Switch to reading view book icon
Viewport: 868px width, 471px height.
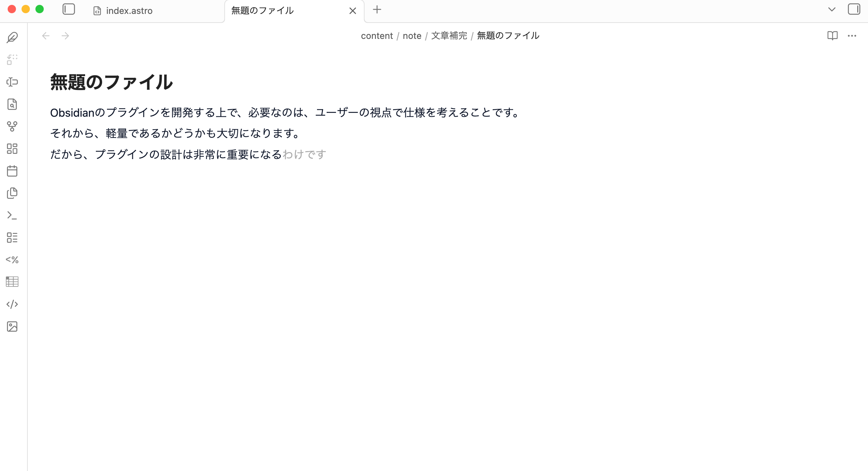832,36
